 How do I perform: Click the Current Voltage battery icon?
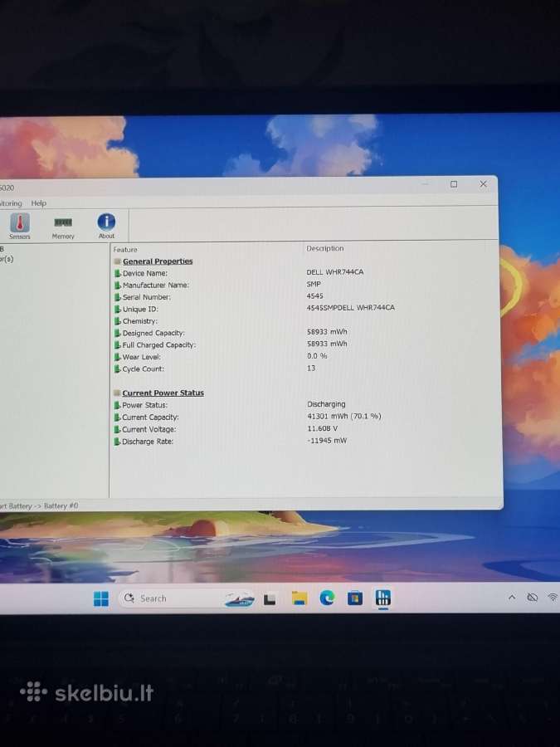tap(117, 429)
